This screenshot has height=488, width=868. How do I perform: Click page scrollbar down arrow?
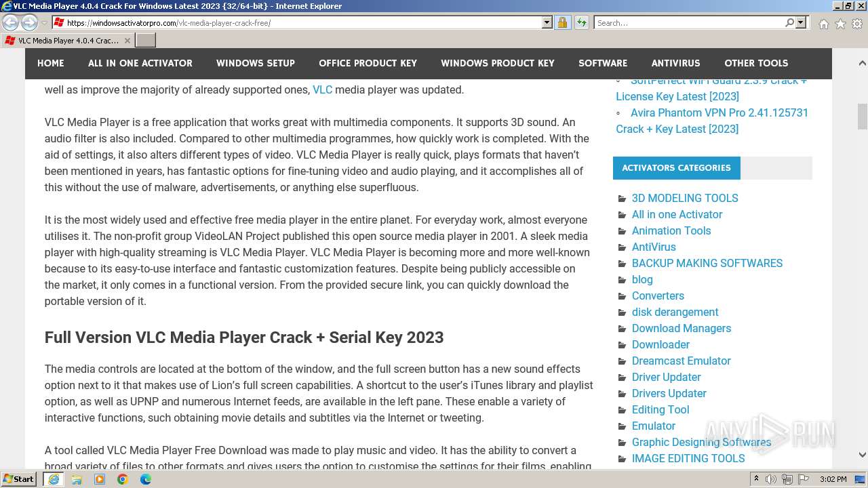click(x=862, y=455)
